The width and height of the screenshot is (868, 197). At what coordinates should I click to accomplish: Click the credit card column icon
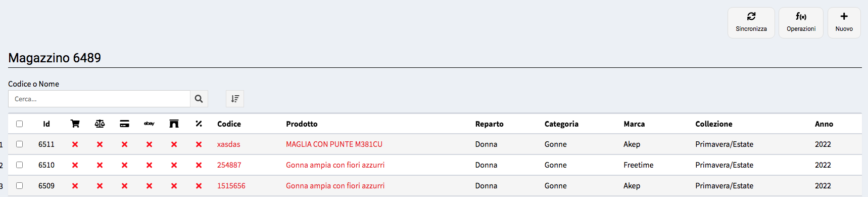(124, 124)
